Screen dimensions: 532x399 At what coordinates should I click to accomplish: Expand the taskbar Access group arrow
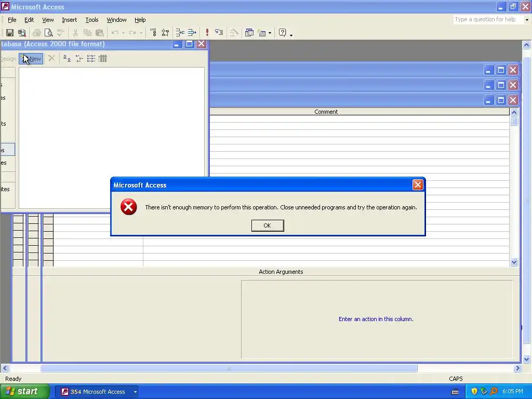tap(135, 392)
